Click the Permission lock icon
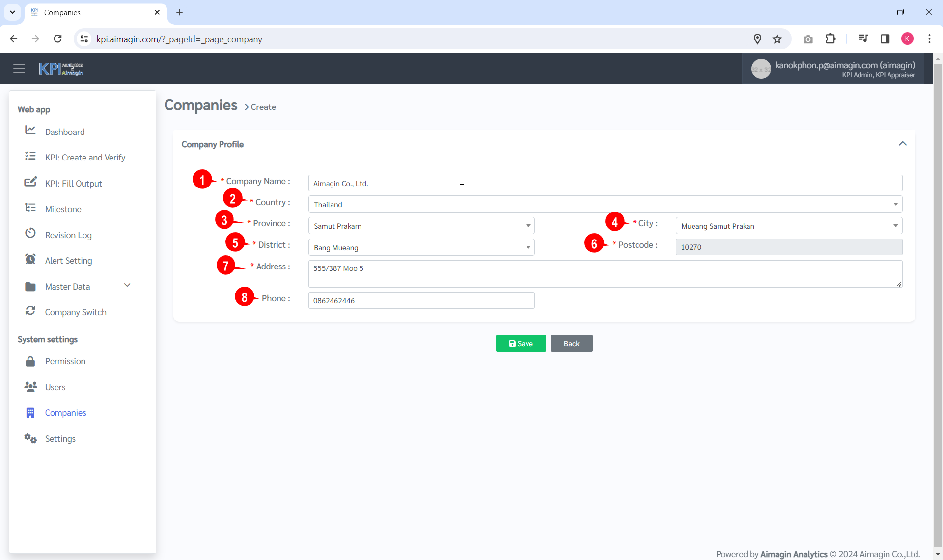The height and width of the screenshot is (560, 943). click(30, 361)
